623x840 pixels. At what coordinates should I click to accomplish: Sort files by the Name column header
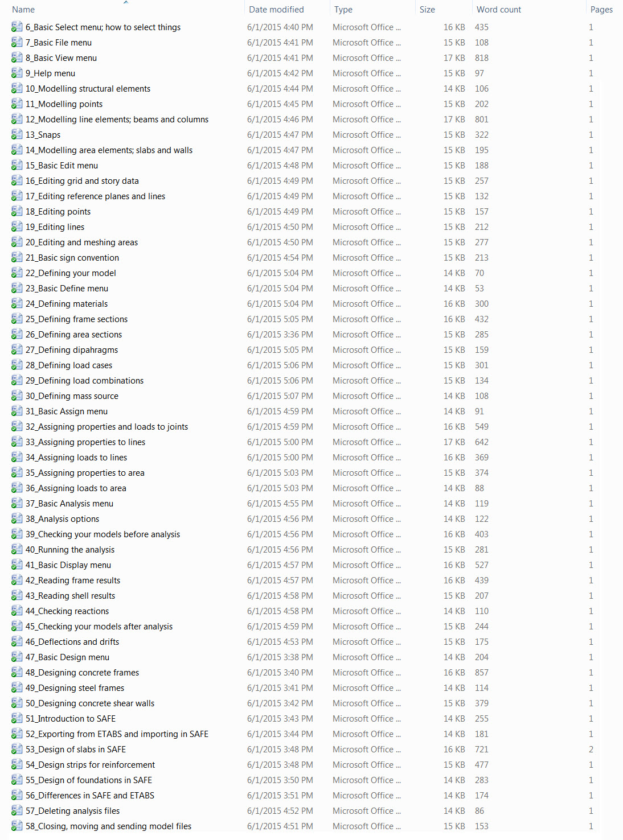[x=23, y=10]
